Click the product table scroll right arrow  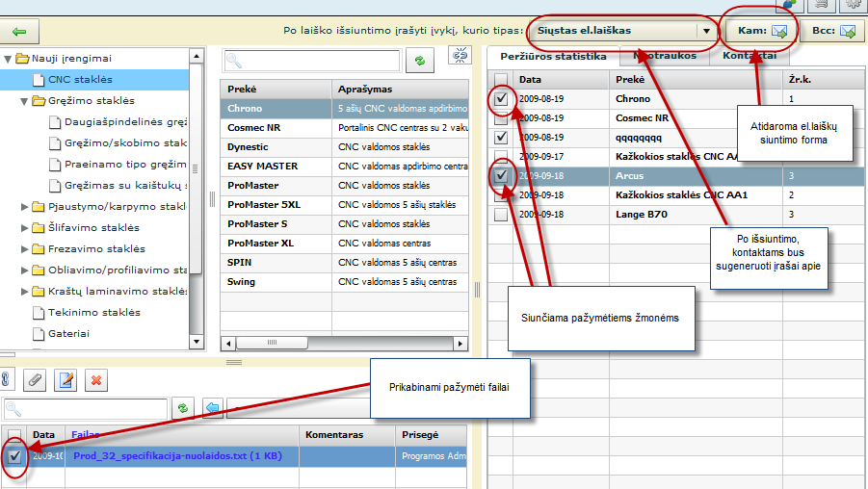pos(460,344)
